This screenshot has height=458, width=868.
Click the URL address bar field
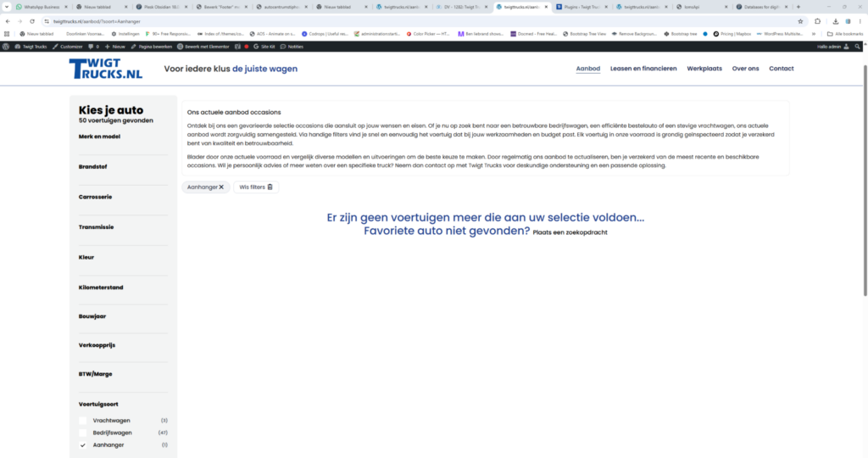coord(420,21)
